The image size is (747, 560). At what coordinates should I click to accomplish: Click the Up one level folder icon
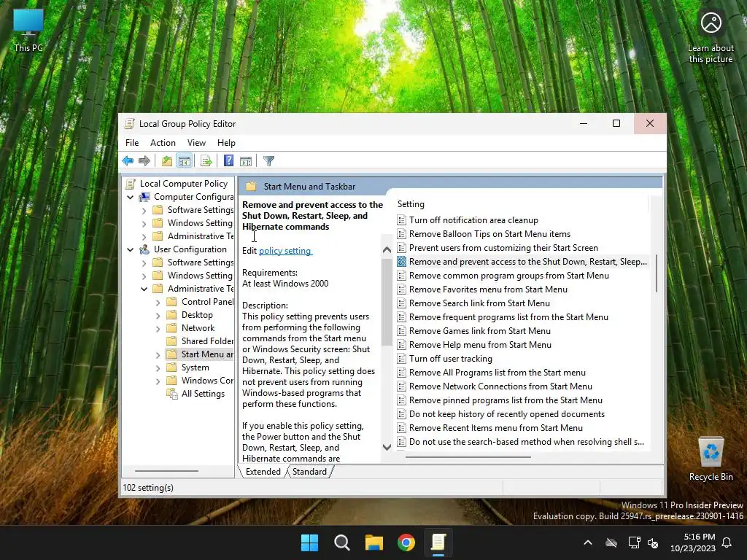167,161
